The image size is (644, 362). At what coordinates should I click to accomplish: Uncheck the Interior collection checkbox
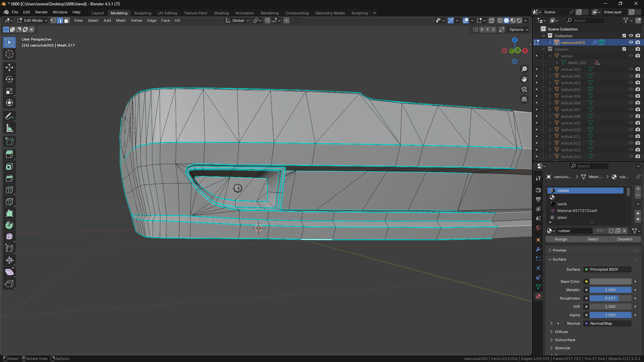[624, 49]
